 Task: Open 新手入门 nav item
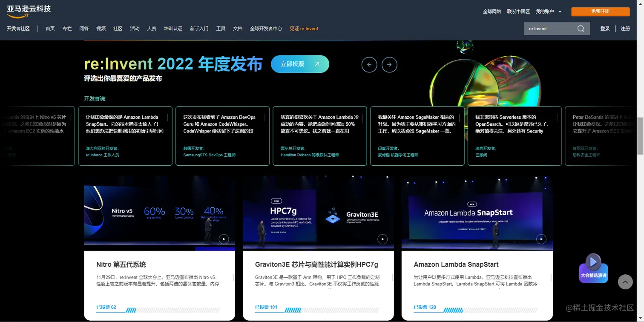point(199,29)
